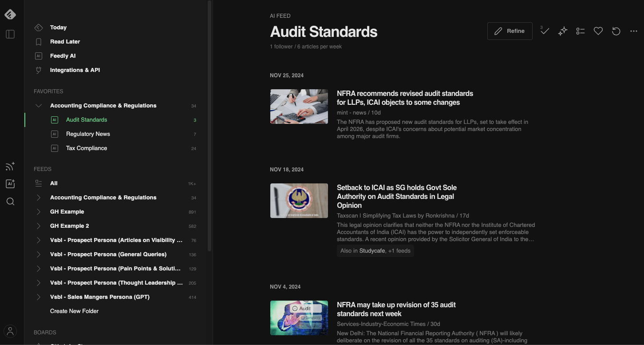This screenshot has width=644, height=345.
Task: Change layout with the view icon
Action: (581, 31)
